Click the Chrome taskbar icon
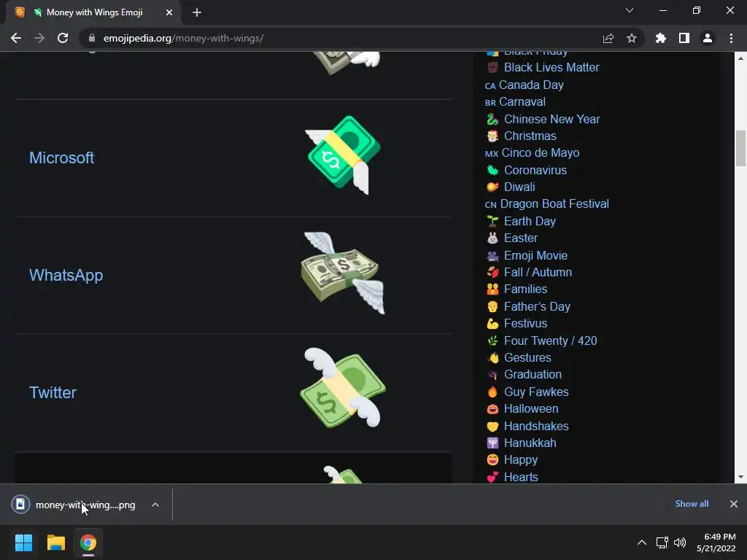 88,542
